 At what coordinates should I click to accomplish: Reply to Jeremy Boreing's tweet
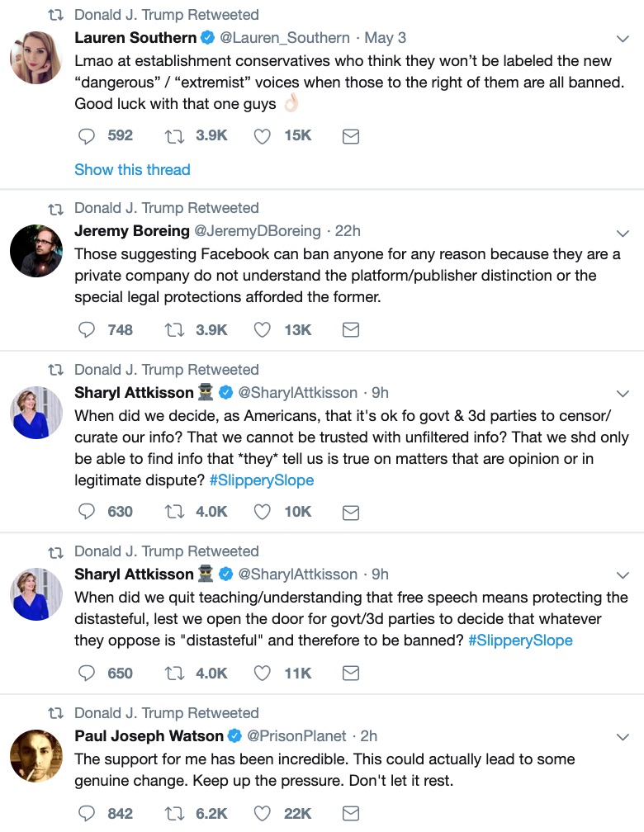(x=87, y=330)
